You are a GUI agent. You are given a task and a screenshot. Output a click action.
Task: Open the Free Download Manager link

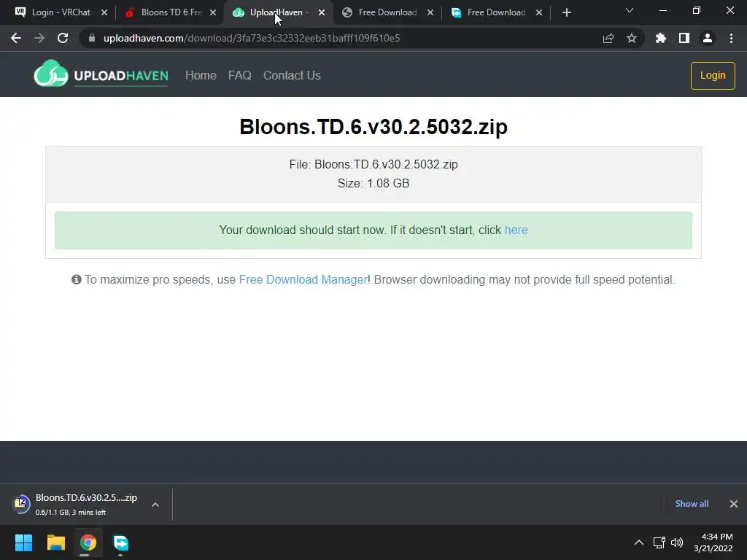303,279
